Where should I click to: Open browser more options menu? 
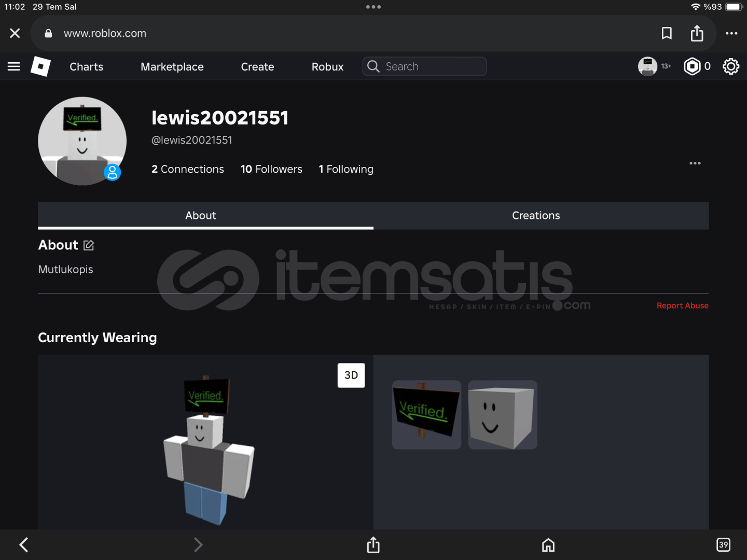click(731, 33)
